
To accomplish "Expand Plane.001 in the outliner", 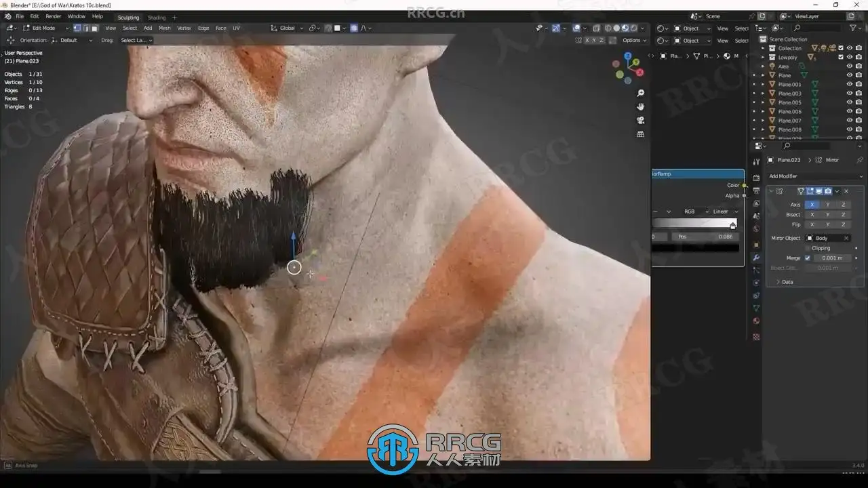I will click(x=764, y=85).
